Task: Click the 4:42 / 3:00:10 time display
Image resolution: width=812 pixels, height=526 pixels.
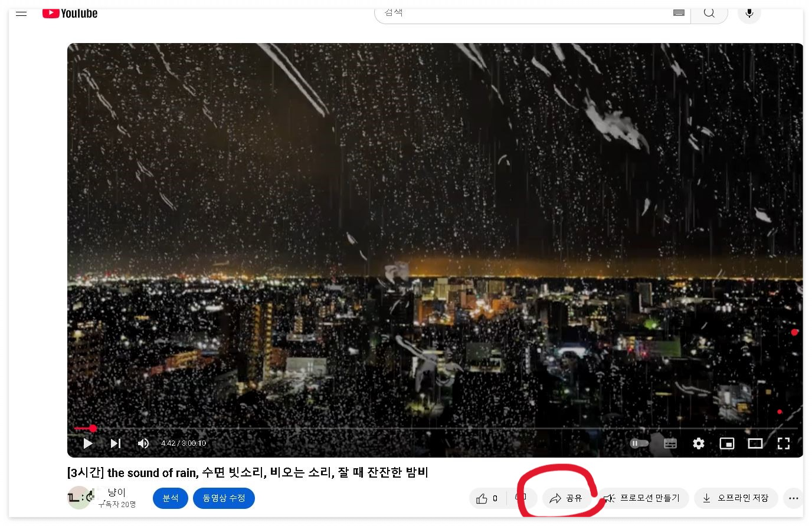Action: pyautogui.click(x=184, y=443)
